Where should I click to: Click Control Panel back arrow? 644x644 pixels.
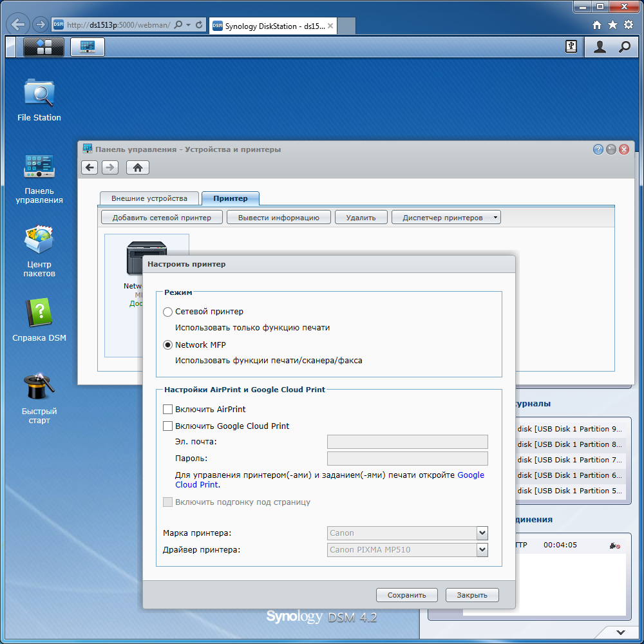(90, 167)
